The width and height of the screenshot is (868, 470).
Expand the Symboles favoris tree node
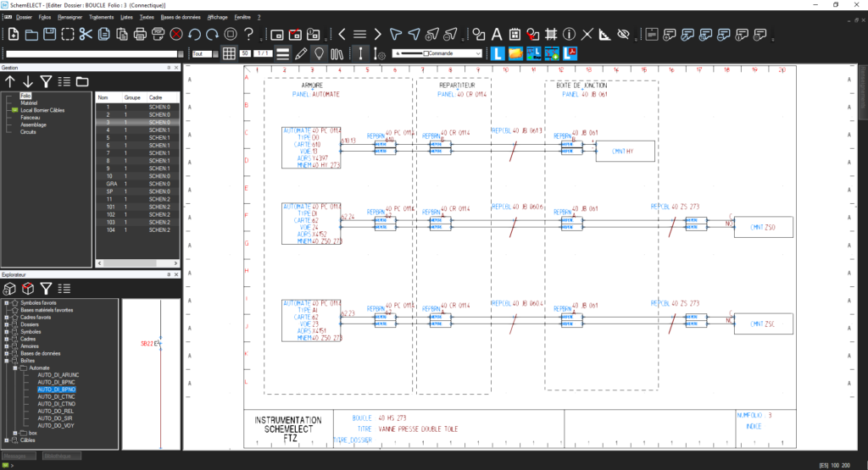(x=7, y=302)
